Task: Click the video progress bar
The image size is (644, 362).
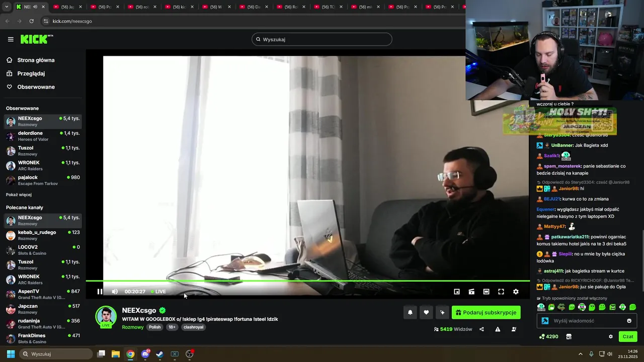Action: point(307,281)
